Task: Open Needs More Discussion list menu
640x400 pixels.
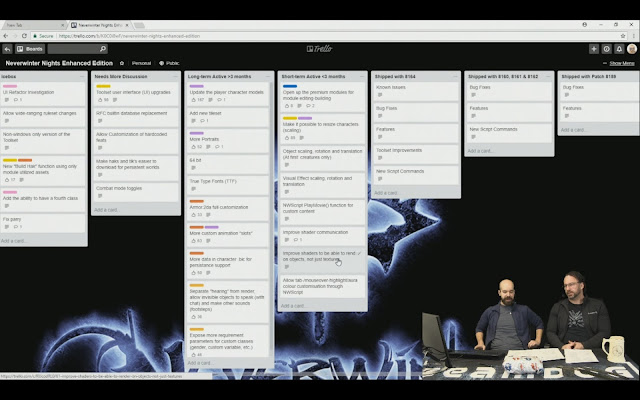Action: 176,76
